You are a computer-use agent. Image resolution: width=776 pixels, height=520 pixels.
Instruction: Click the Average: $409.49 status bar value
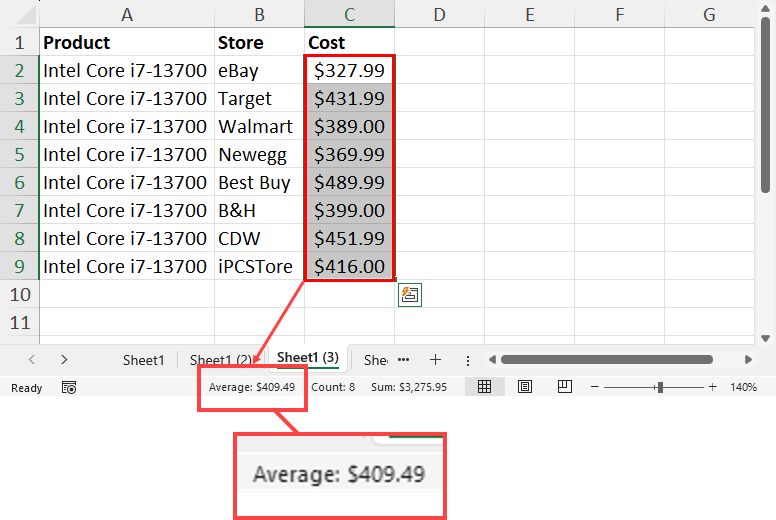pos(252,387)
